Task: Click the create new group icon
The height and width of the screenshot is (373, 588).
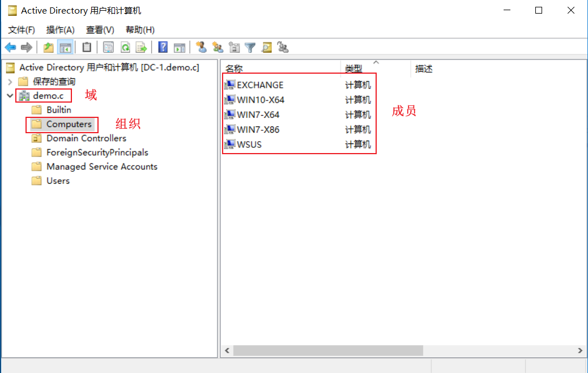Action: click(218, 48)
